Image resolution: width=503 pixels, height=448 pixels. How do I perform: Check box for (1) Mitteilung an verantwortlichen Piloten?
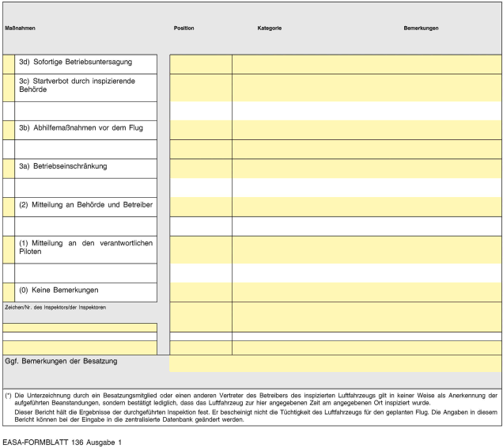9,249
